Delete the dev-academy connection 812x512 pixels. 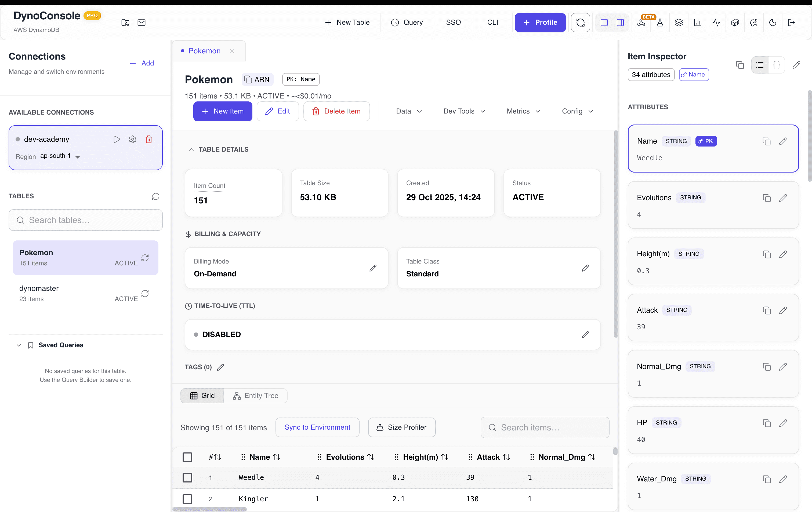click(x=149, y=139)
